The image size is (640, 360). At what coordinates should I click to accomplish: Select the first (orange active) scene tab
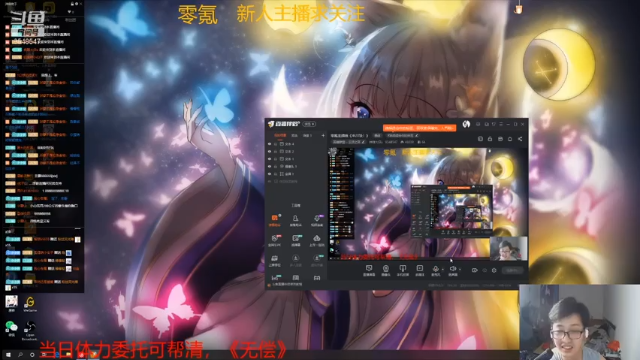[x=280, y=136]
